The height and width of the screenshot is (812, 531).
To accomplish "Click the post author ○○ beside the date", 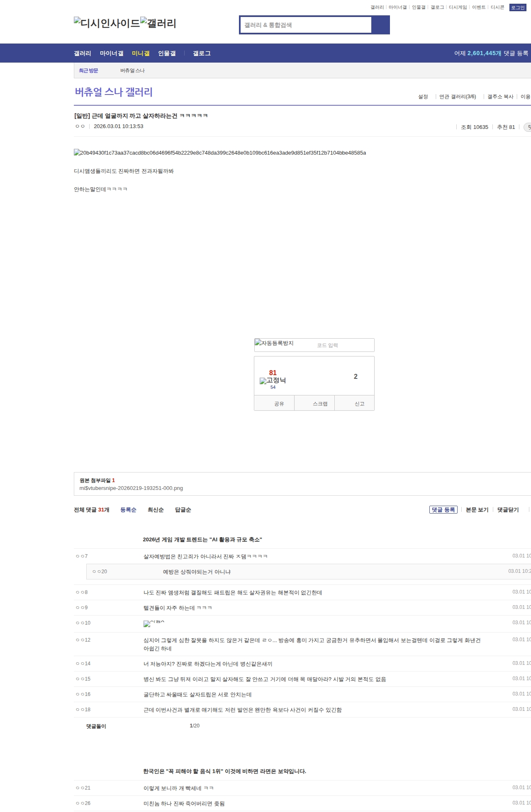I will pyautogui.click(x=80, y=126).
